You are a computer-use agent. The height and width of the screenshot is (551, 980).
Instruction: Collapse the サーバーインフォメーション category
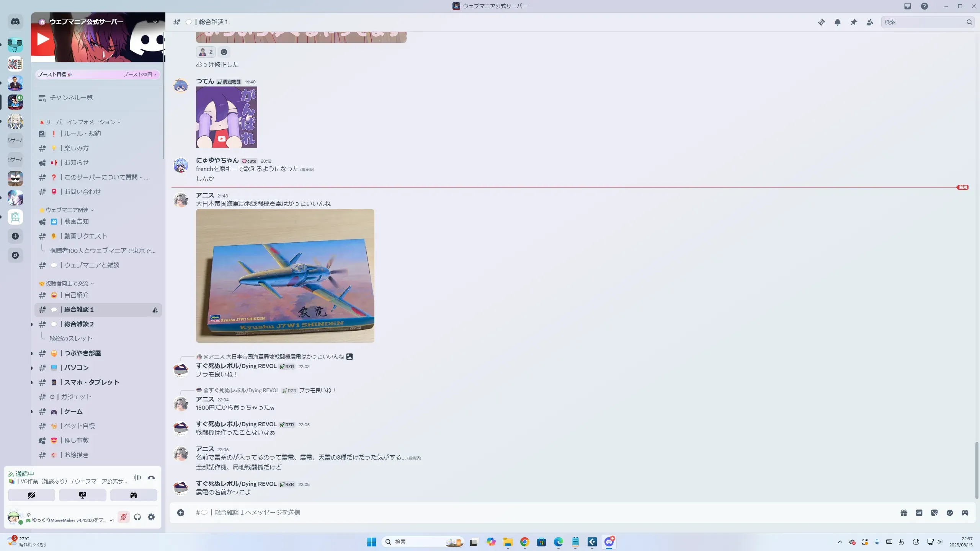(80, 122)
